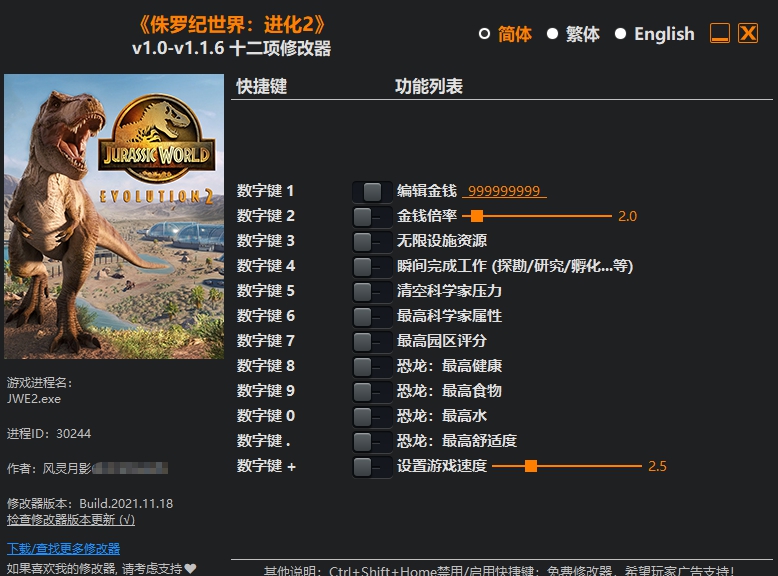Image resolution: width=778 pixels, height=576 pixels.
Task: Click the 进程ID: 30244 text
Action: click(x=49, y=434)
